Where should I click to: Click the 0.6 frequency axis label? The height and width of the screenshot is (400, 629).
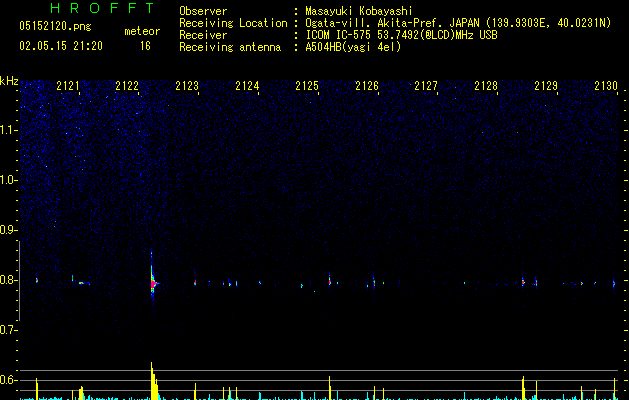tap(8, 380)
